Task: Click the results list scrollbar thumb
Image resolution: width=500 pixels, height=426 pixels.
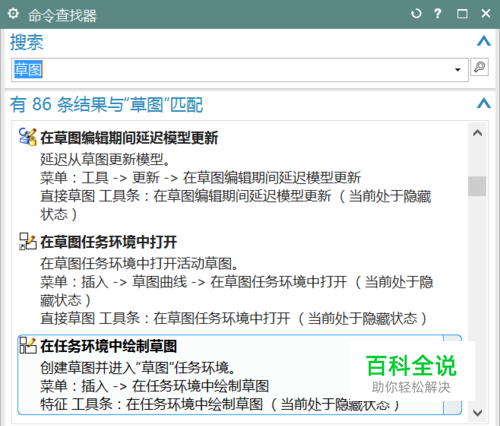Action: 477,186
